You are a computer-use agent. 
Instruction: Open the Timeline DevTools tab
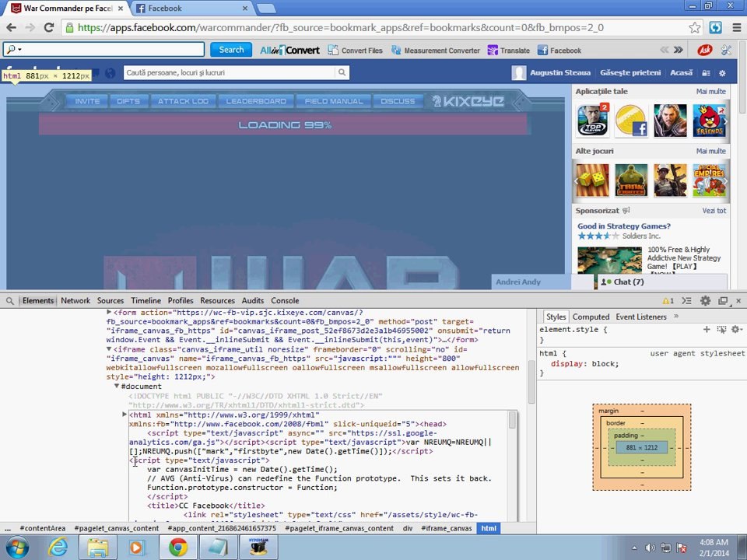(146, 301)
